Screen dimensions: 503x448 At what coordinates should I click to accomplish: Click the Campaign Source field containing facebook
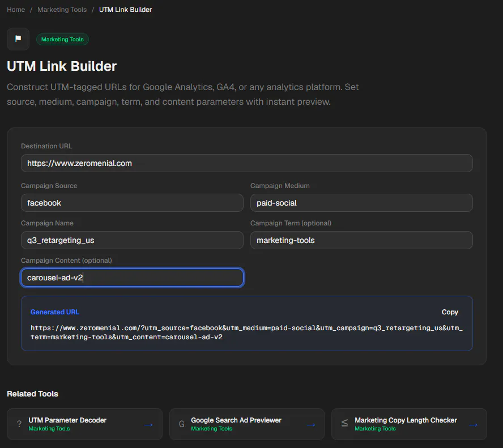pos(132,203)
